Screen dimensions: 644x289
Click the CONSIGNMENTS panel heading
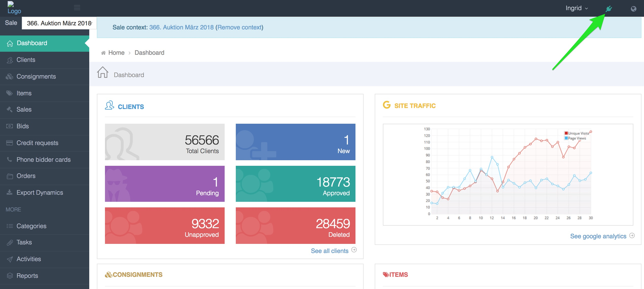138,275
